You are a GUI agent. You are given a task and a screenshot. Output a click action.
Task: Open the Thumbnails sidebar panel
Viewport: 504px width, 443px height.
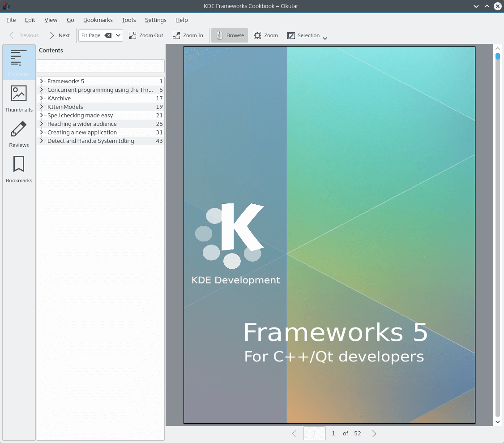pos(19,98)
